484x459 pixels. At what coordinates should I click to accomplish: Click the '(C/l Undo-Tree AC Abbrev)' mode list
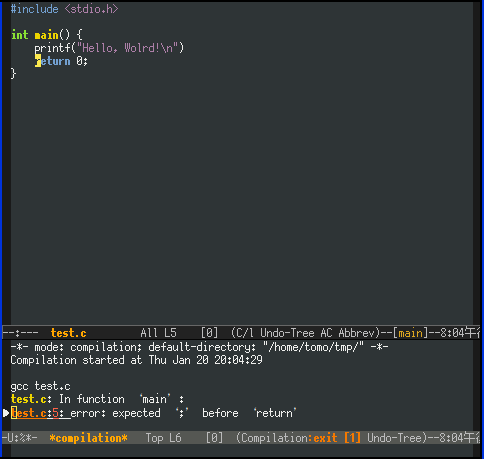point(306,333)
